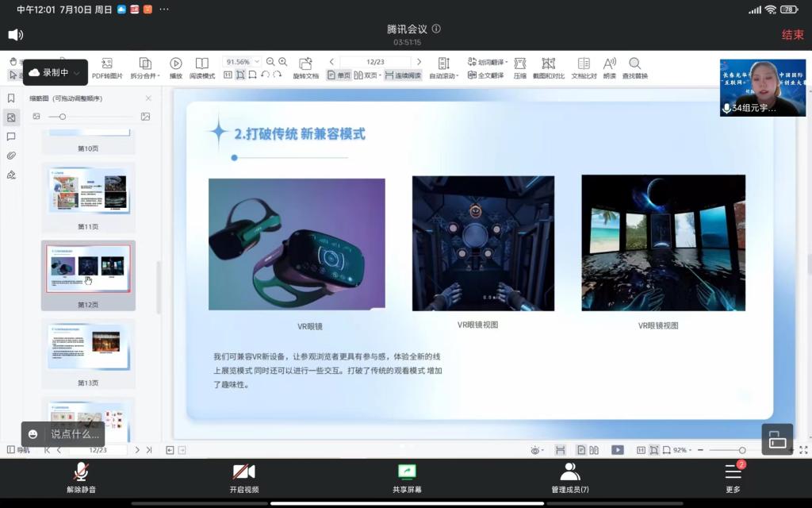The image size is (812, 508).
Task: Open 截图和对比 screenshot compare tool
Action: coord(549,68)
